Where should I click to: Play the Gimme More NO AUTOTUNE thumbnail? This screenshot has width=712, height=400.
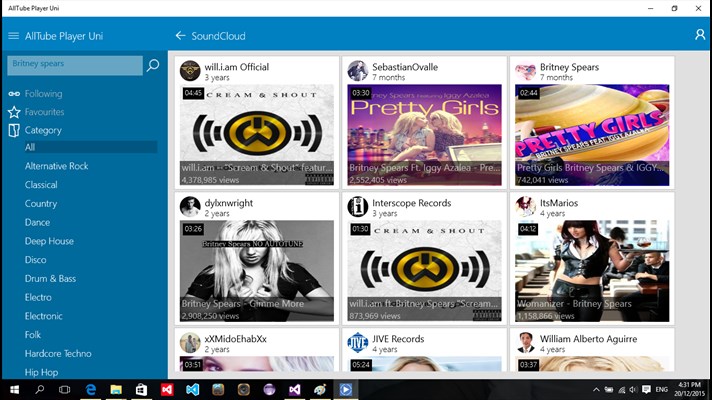[x=257, y=271]
